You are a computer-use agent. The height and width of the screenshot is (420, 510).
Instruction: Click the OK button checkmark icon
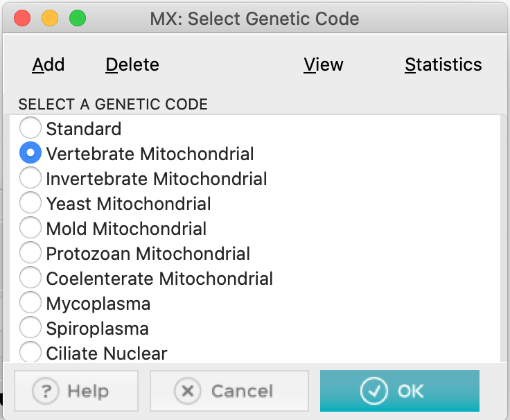(x=374, y=391)
